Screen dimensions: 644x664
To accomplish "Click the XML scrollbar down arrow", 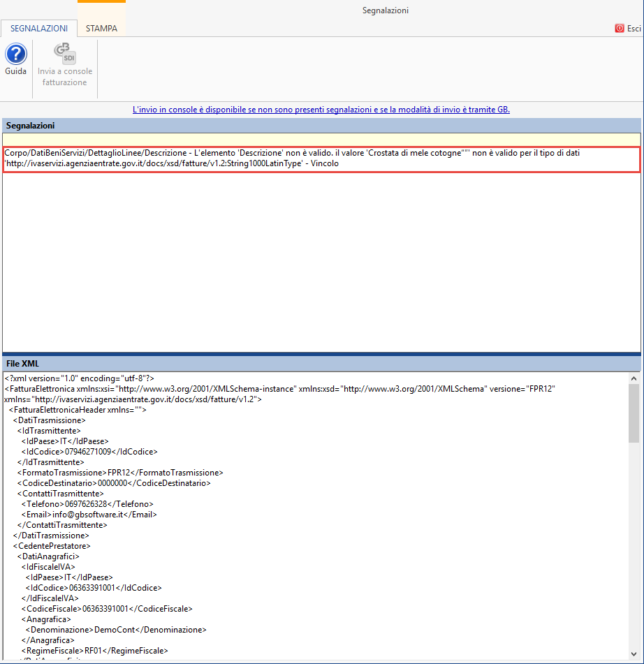I will click(634, 657).
